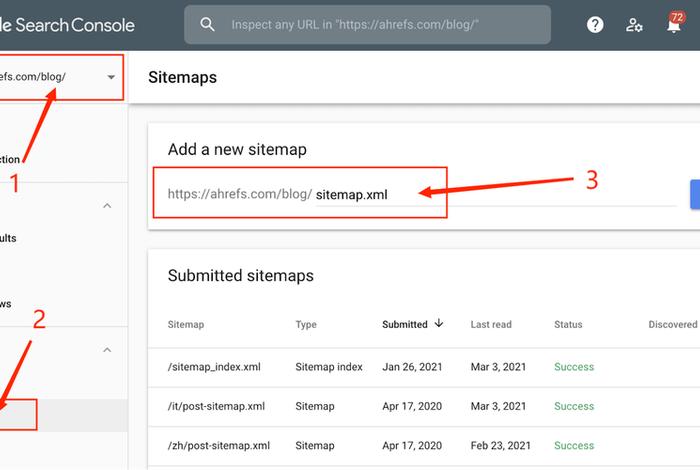
Task: Sort by the Type column header
Action: pos(306,324)
